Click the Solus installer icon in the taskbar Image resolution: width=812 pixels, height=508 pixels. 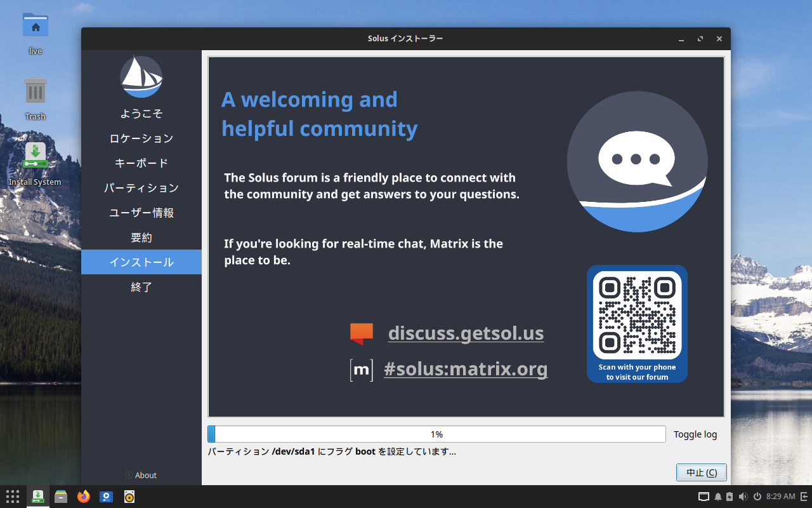point(37,497)
